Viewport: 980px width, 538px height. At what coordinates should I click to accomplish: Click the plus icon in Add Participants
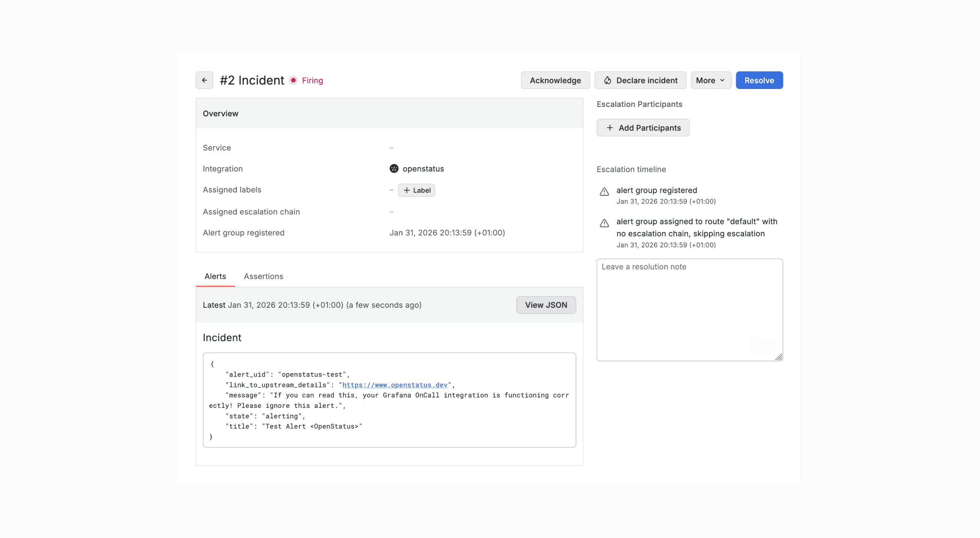pyautogui.click(x=610, y=128)
